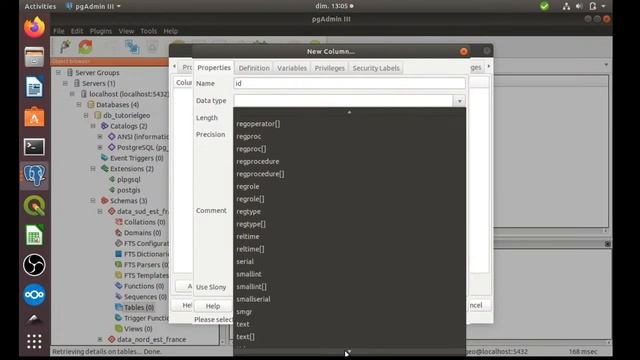Click the network status tray icon
This screenshot has height=360, width=640.
tap(566, 6)
